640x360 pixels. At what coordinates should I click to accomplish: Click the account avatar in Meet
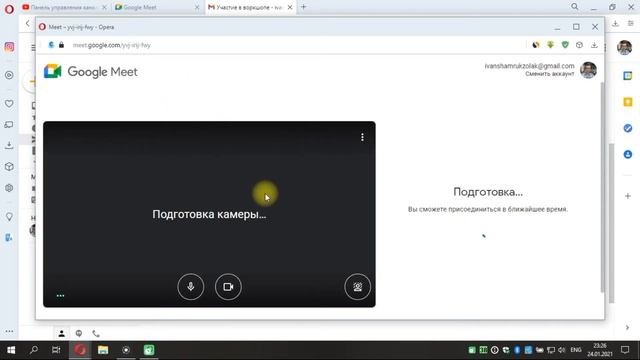(x=588, y=70)
